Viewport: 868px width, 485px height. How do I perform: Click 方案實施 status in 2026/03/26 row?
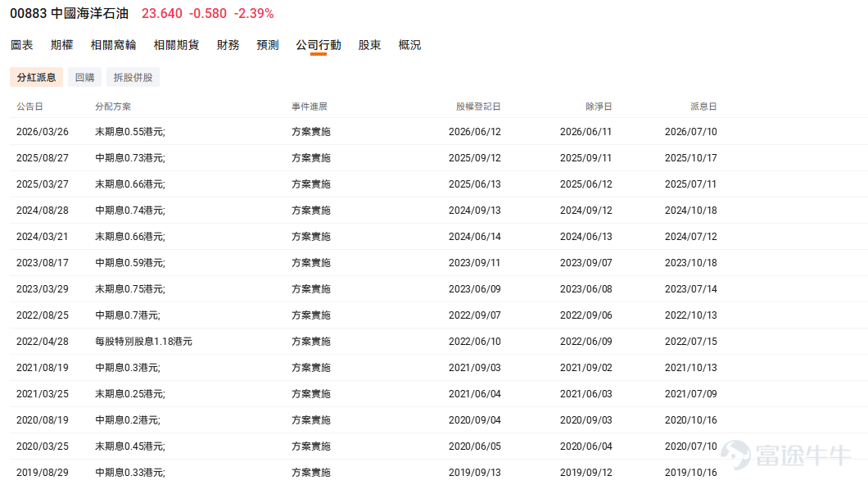pos(311,132)
